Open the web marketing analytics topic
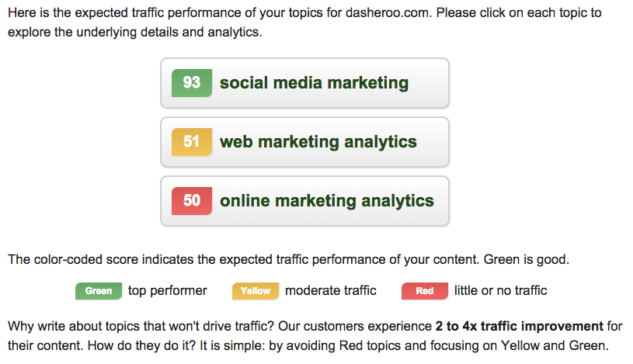Image resolution: width=633 pixels, height=364 pixels. [x=318, y=142]
